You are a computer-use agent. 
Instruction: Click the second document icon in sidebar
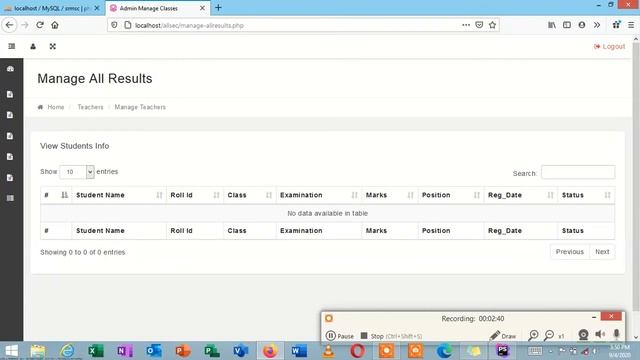10,115
